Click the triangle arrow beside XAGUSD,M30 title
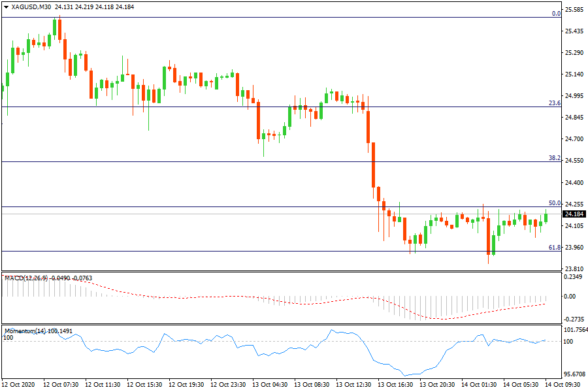The width and height of the screenshot is (588, 392). (x=6, y=7)
